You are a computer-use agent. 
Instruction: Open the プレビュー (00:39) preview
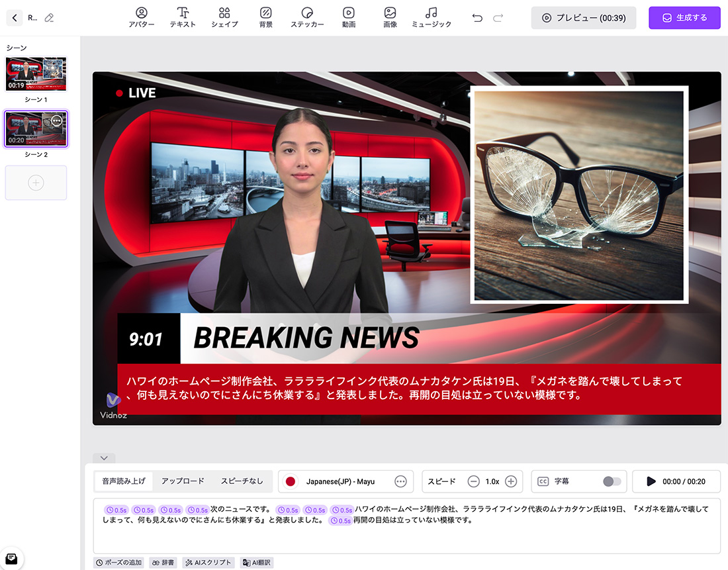583,18
